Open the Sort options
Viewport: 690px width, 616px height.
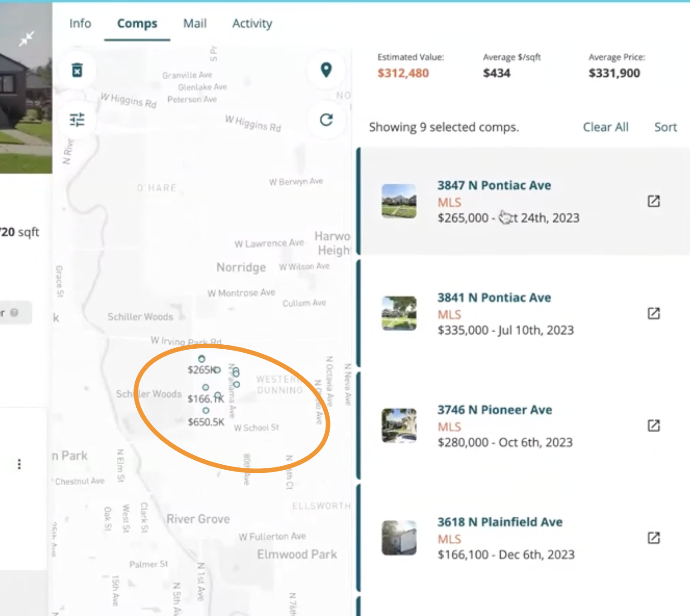coord(666,127)
